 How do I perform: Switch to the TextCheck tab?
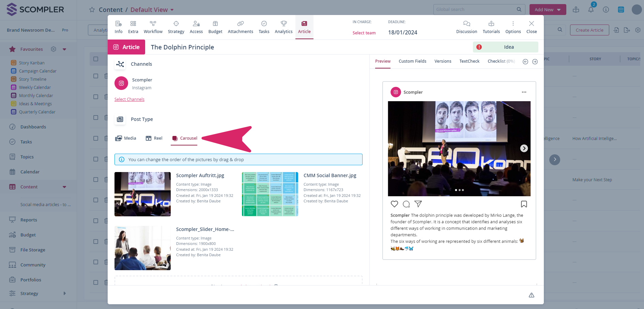469,61
